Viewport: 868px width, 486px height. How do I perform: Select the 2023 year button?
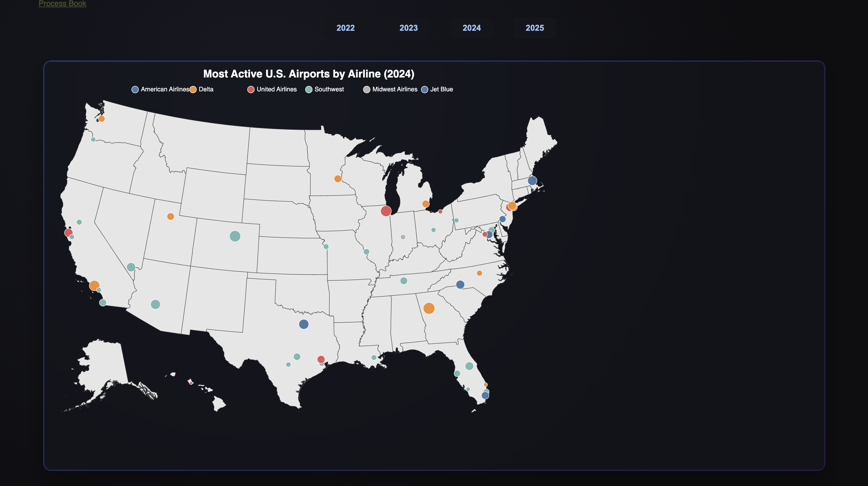coord(408,28)
